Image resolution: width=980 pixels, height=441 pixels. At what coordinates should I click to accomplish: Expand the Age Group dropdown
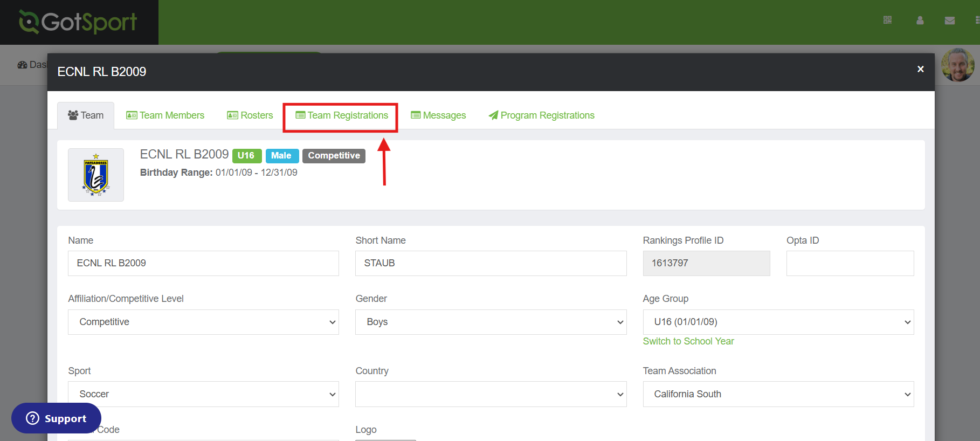(x=778, y=322)
